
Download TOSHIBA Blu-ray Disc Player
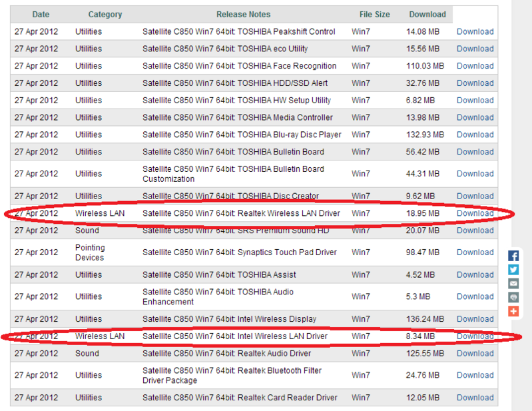tap(475, 135)
